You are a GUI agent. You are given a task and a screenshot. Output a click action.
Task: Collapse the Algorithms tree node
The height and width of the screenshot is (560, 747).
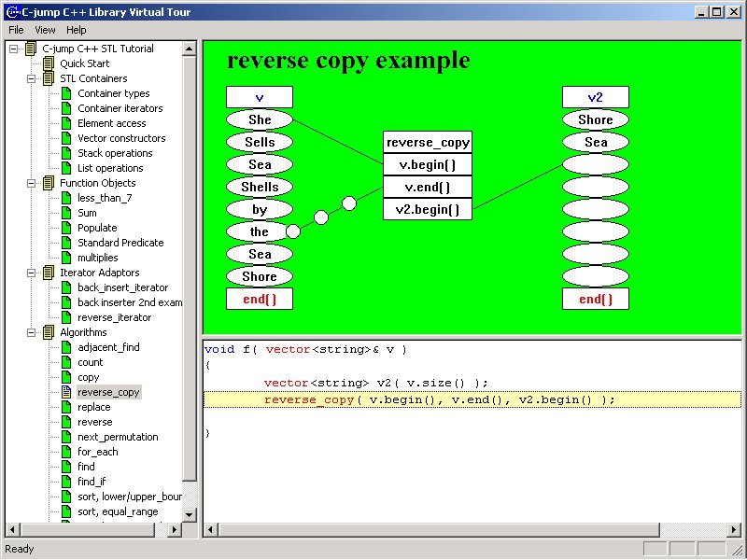click(x=32, y=332)
